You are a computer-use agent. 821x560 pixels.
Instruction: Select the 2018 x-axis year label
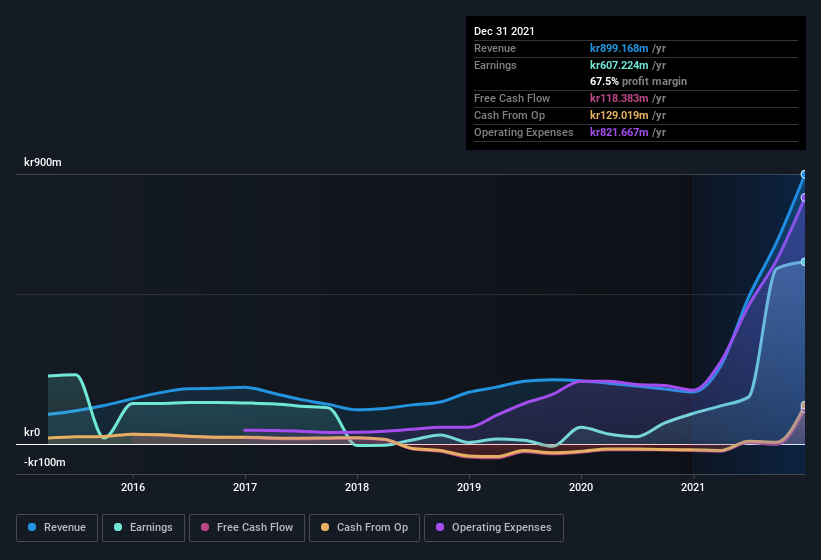coord(357,487)
